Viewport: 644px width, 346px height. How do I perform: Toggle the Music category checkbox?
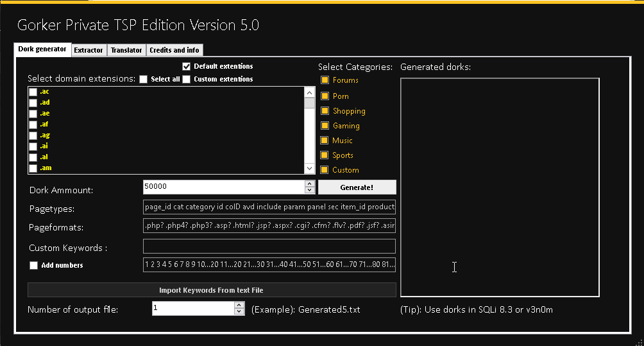click(x=325, y=140)
